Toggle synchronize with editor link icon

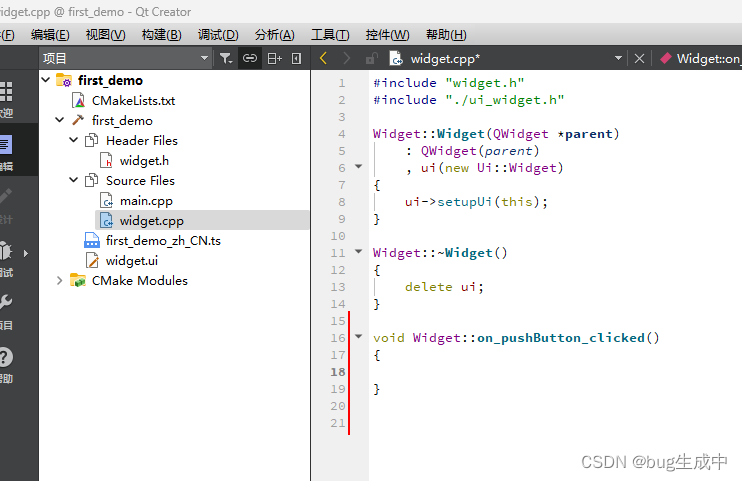click(250, 58)
